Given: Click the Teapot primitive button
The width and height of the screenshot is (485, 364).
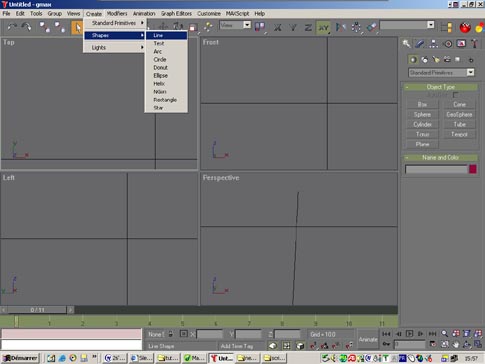Looking at the screenshot, I should pyautogui.click(x=459, y=134).
